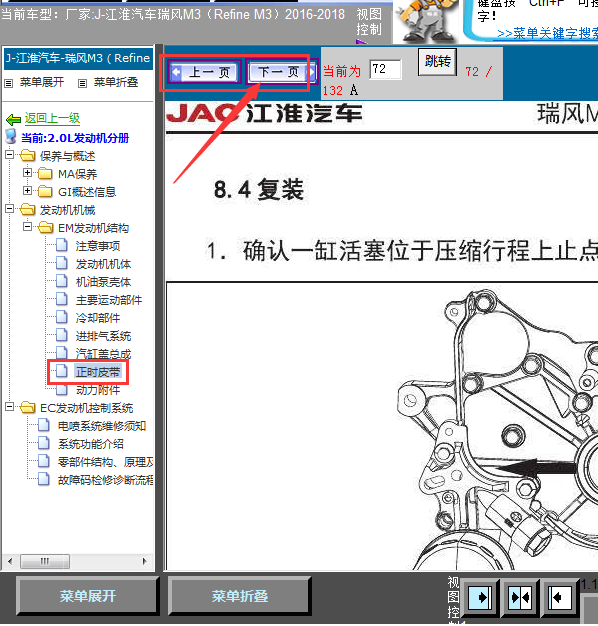Open the 发动机机体 tree item

tap(103, 264)
